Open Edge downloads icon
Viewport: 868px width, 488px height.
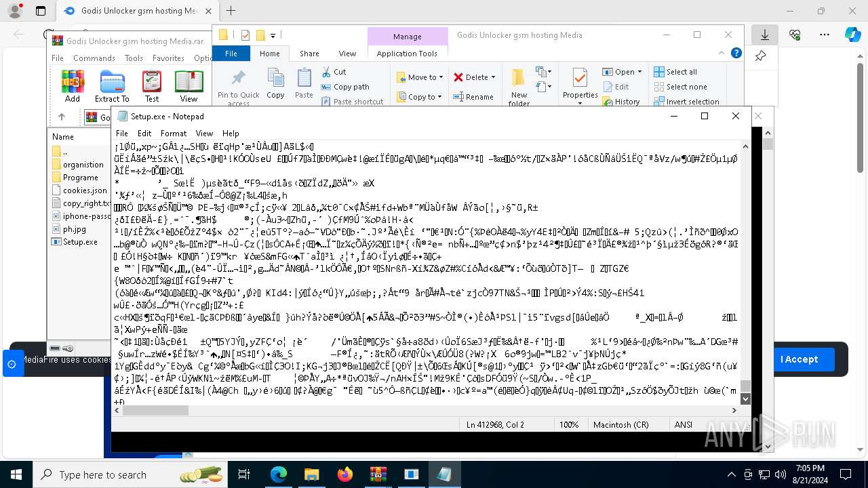click(x=765, y=35)
